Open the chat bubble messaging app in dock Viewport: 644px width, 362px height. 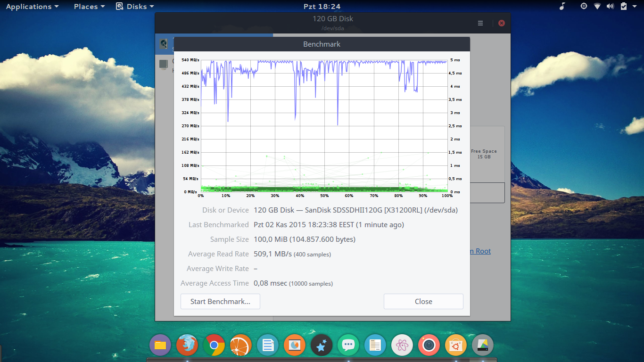(348, 346)
